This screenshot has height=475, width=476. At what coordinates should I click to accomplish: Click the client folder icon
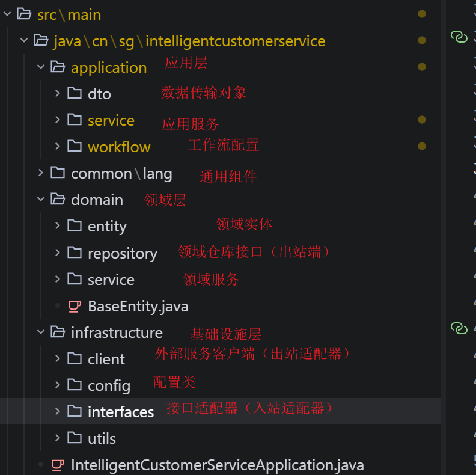pyautogui.click(x=75, y=358)
